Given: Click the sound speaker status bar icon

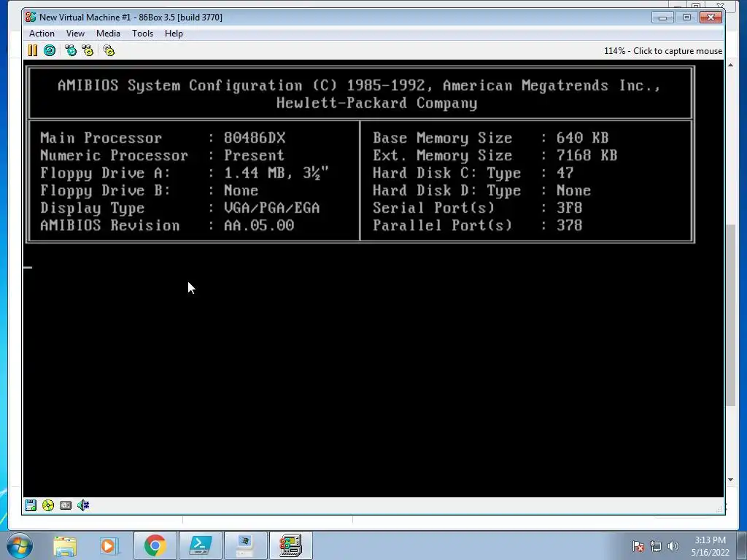Looking at the screenshot, I should (83, 505).
